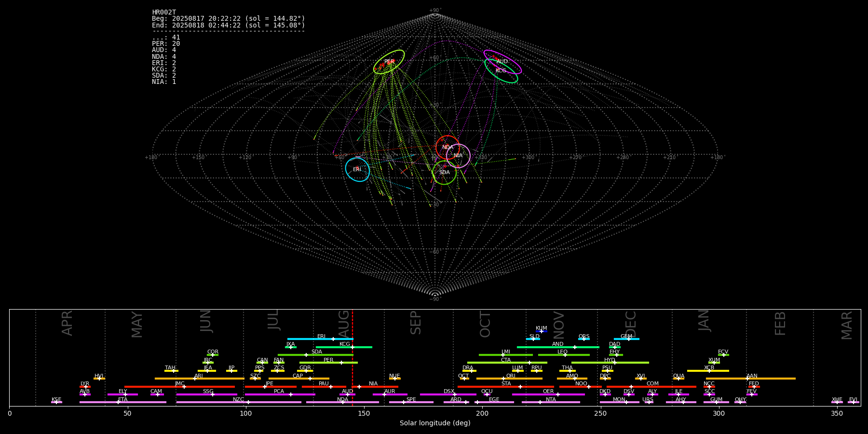Image resolution: width=868 pixels, height=434 pixels.
Task: Click the QUA shower label in the timeline
Action: point(678,376)
